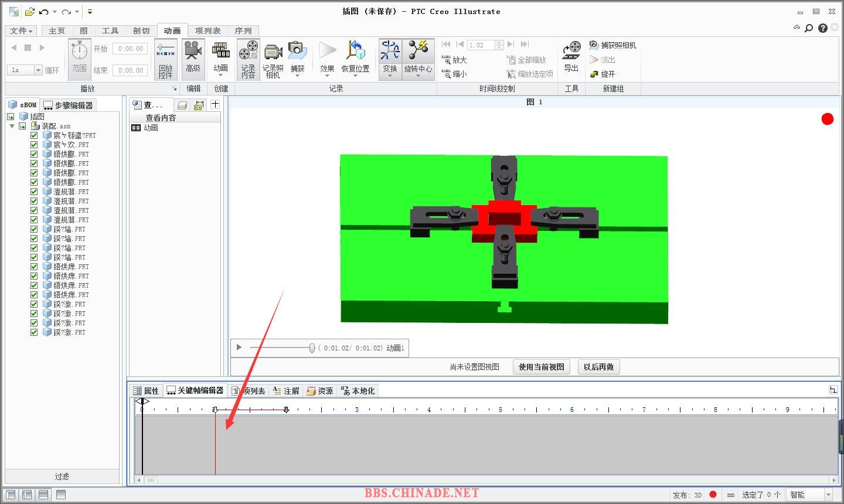Switch to the measurement tab icon in views panel

199,105
